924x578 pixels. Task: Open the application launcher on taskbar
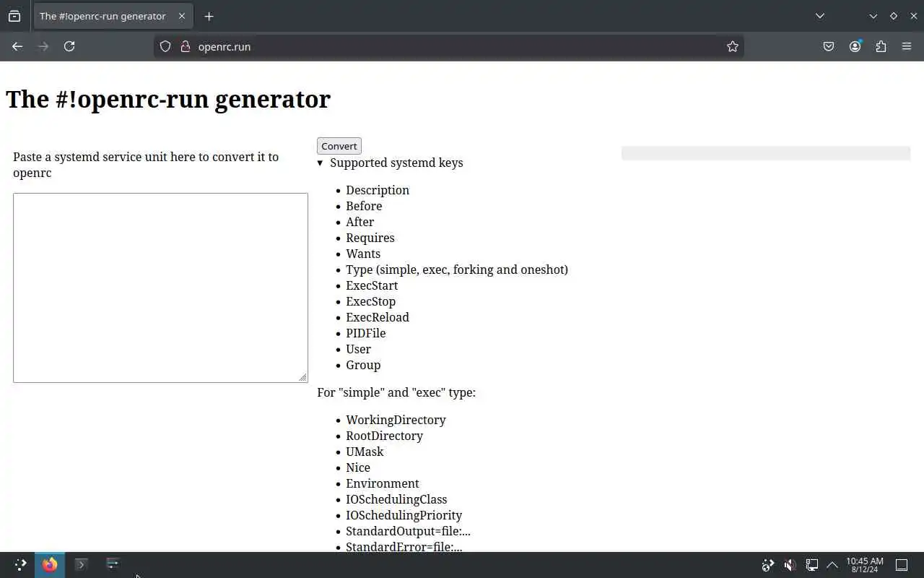coord(20,564)
